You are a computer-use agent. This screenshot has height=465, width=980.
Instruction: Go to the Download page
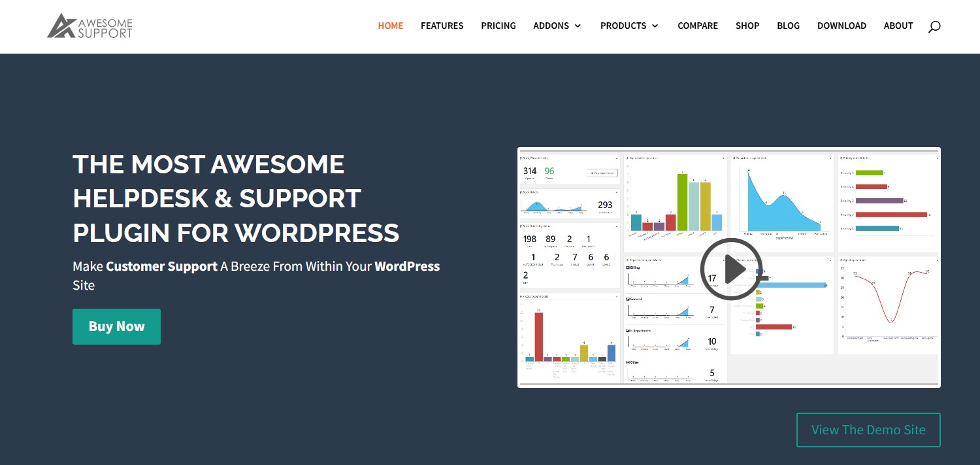click(x=841, y=26)
